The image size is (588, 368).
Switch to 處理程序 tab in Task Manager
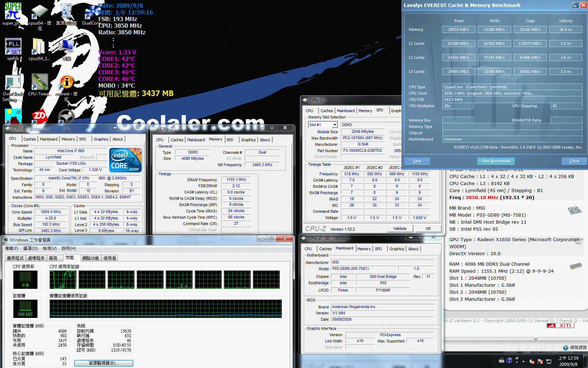36,258
